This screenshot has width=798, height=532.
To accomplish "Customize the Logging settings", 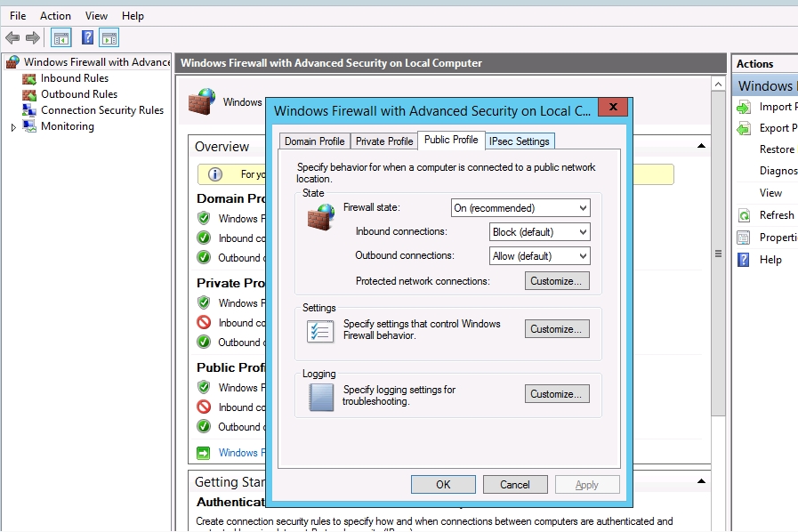I will point(557,394).
